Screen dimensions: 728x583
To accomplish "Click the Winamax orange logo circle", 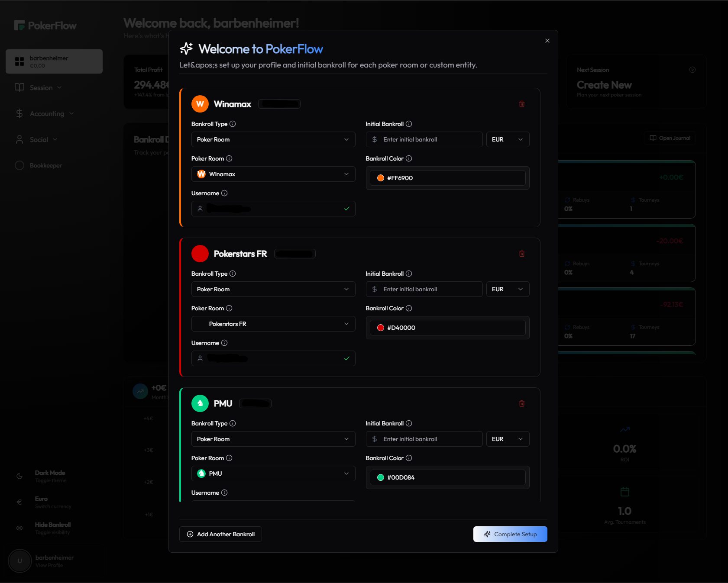I will [x=200, y=104].
